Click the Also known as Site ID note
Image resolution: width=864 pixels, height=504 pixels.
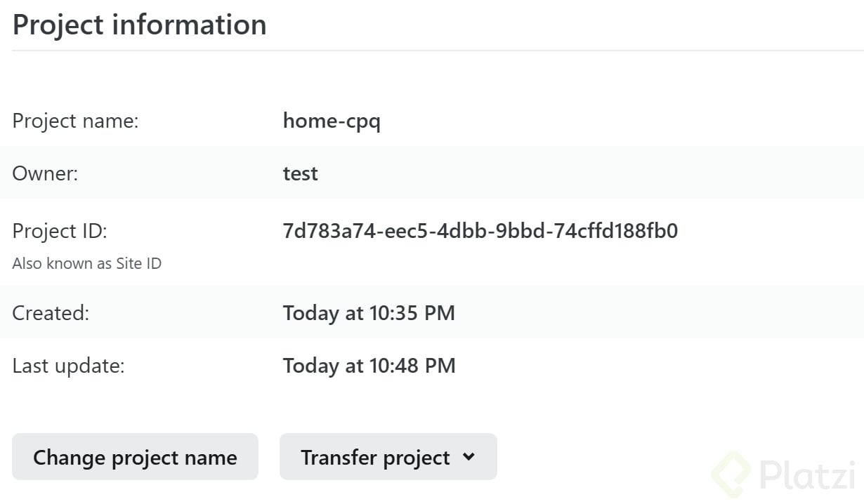[87, 264]
